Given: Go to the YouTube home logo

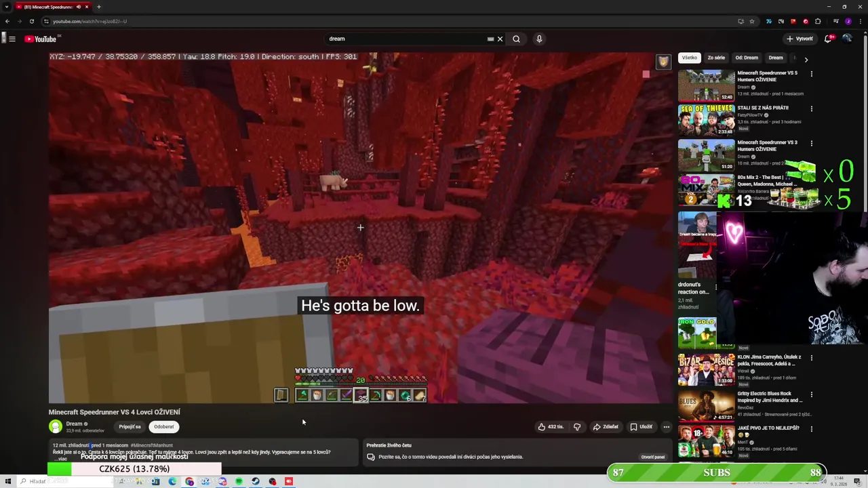Looking at the screenshot, I should point(41,39).
